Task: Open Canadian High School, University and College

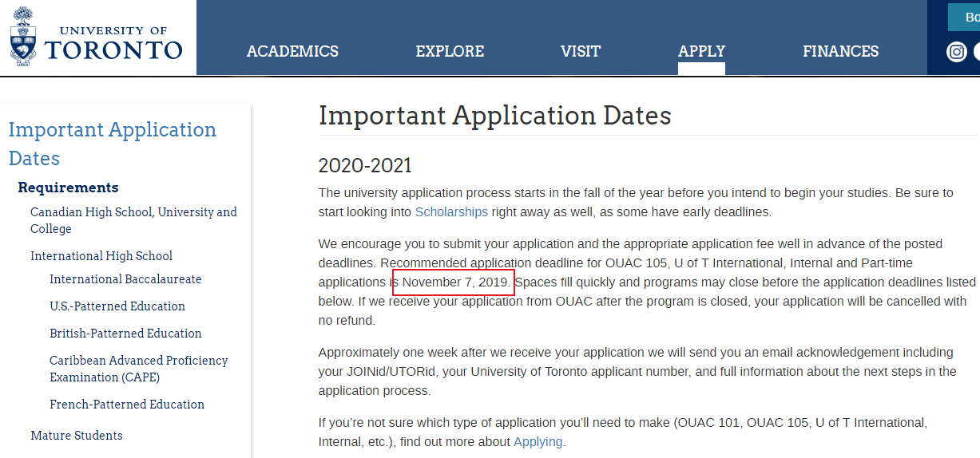Action: 133,220
